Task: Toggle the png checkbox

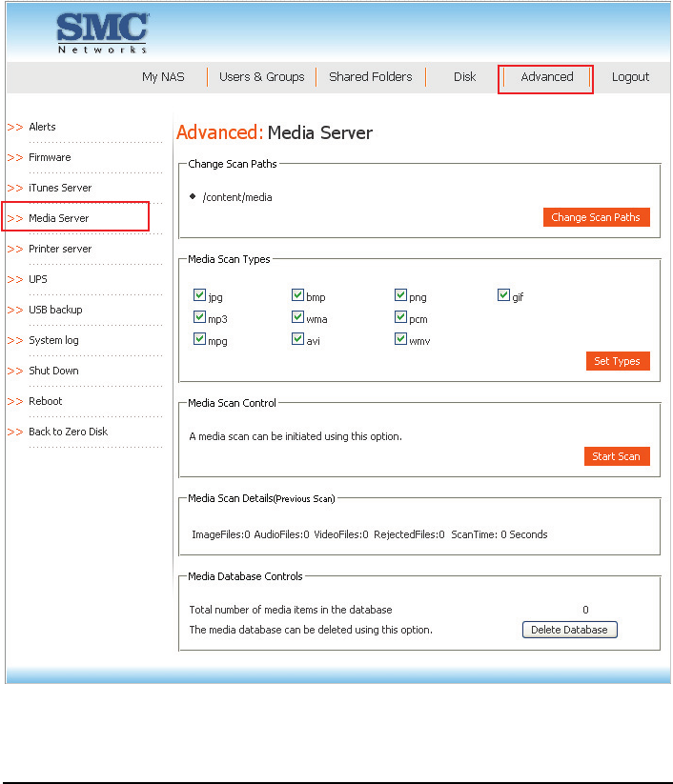Action: pos(400,295)
